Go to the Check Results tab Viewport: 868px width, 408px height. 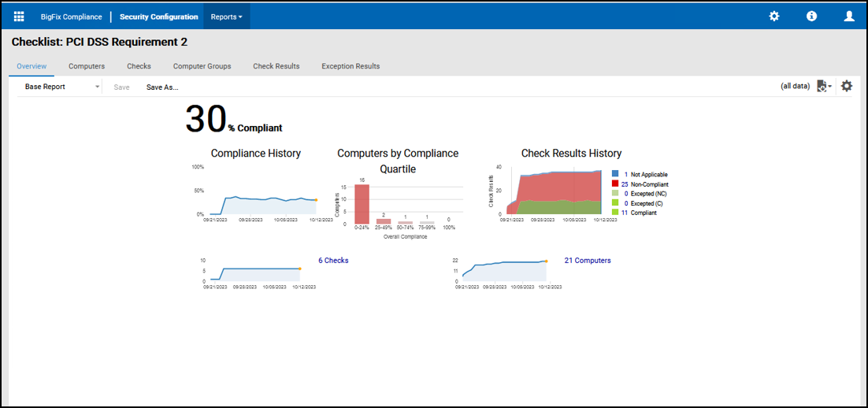coord(276,66)
